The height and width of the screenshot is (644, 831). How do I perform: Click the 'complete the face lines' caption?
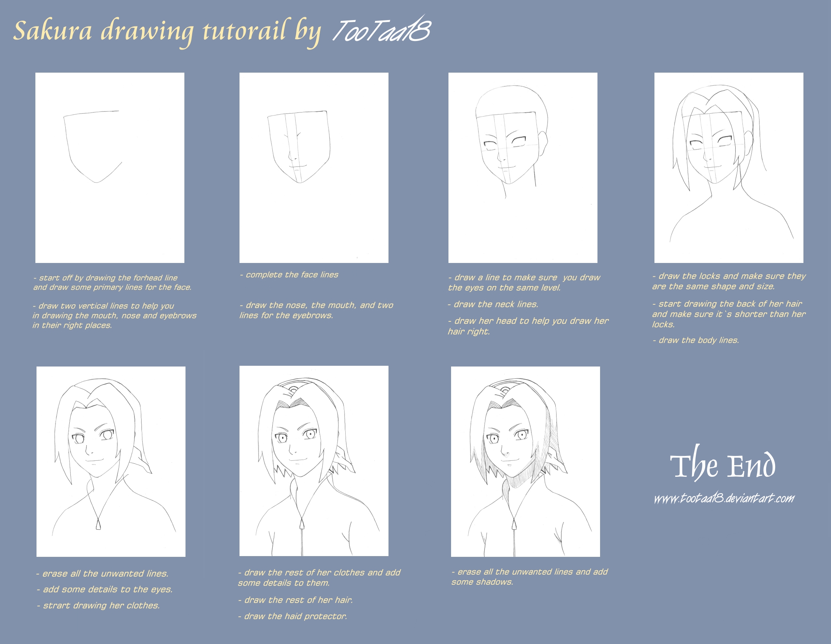coord(289,275)
